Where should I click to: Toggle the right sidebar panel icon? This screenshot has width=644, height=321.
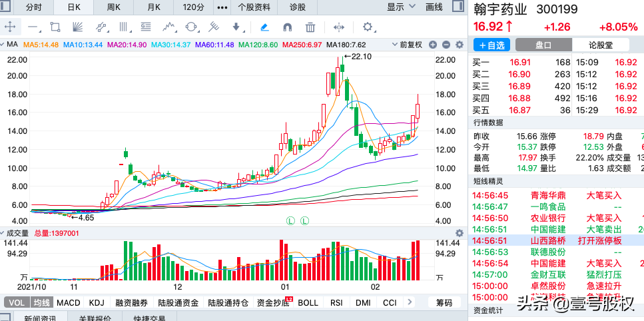tap(458, 6)
